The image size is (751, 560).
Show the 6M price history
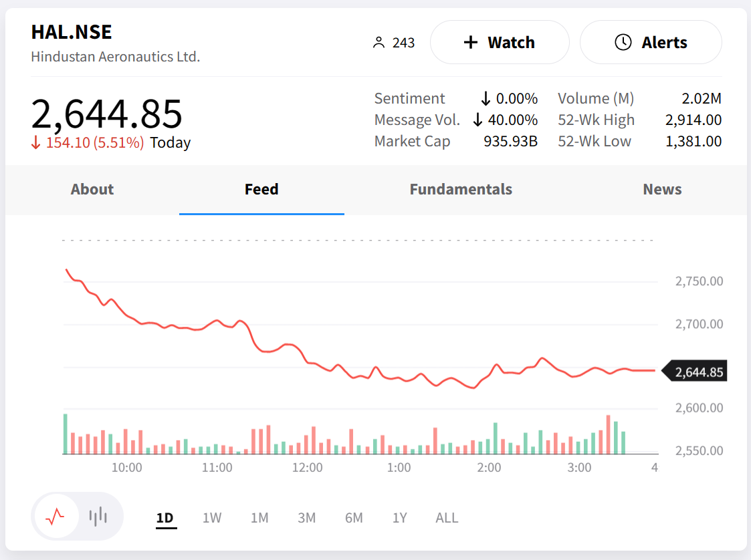click(354, 518)
